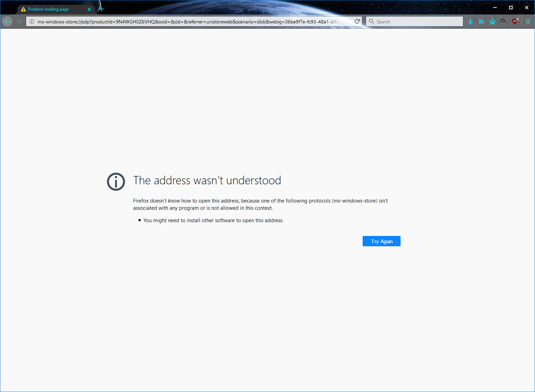The image size is (535, 392).
Task: Maximize the Firefox window
Action: pos(511,7)
